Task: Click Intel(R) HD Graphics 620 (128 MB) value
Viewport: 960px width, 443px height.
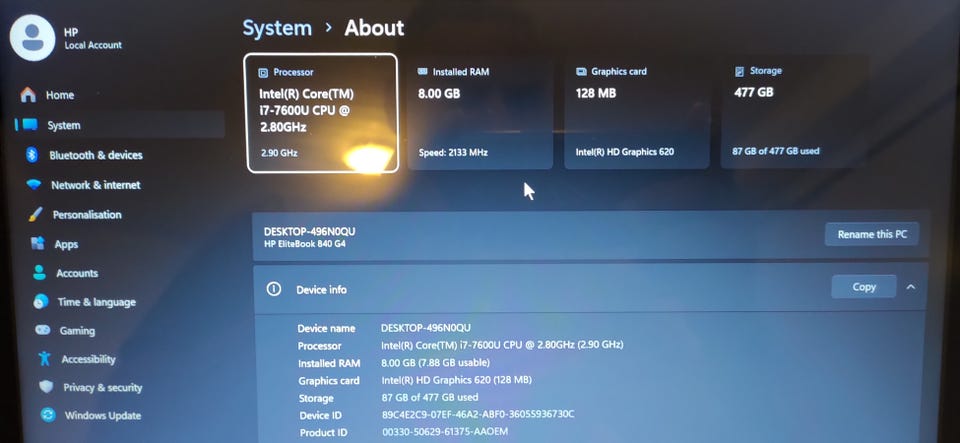Action: (x=456, y=380)
